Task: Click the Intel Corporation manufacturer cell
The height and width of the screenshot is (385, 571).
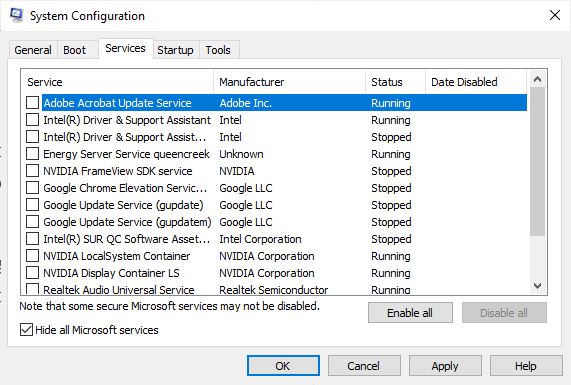Action: 260,239
